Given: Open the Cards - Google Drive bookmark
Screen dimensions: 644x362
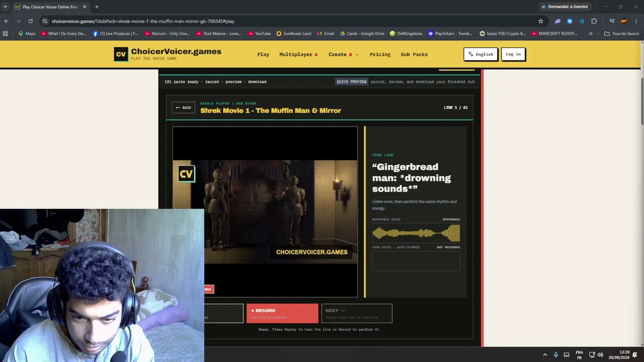Looking at the screenshot, I should pos(362,34).
